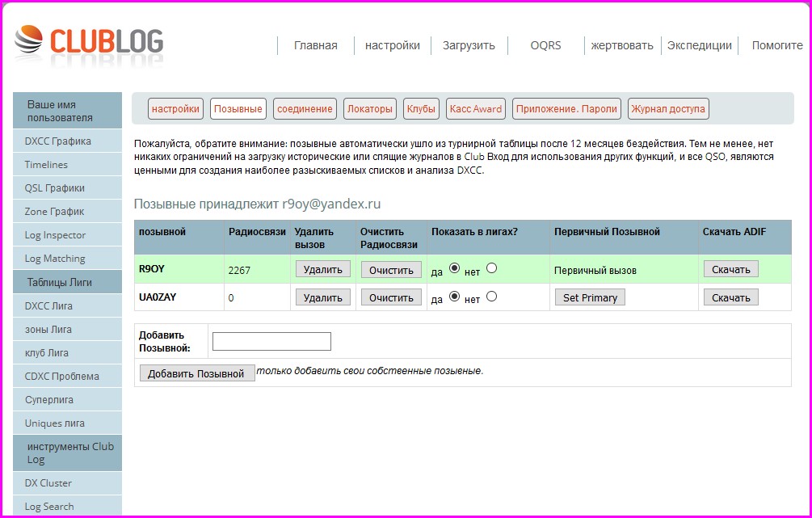
Task: Select 'нет' radio for UA0ZAY leagues
Action: tap(491, 297)
